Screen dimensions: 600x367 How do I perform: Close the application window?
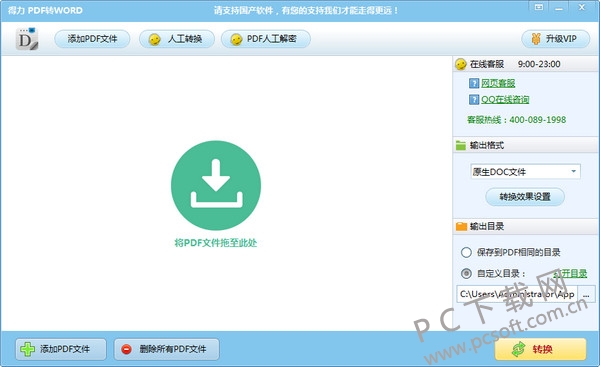(x=582, y=7)
